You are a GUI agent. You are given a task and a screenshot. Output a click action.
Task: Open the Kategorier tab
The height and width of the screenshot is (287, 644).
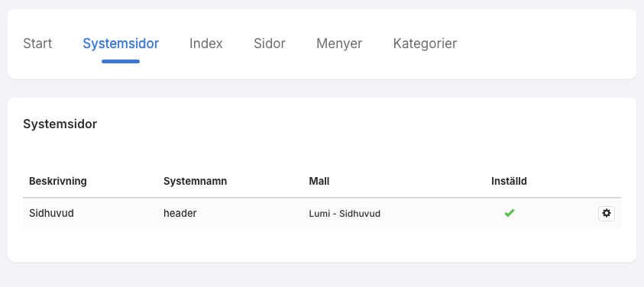[425, 44]
